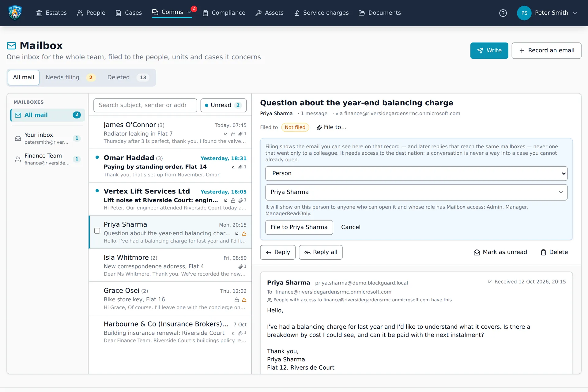Click the Not filed status badge
The width and height of the screenshot is (588, 392).
[295, 127]
